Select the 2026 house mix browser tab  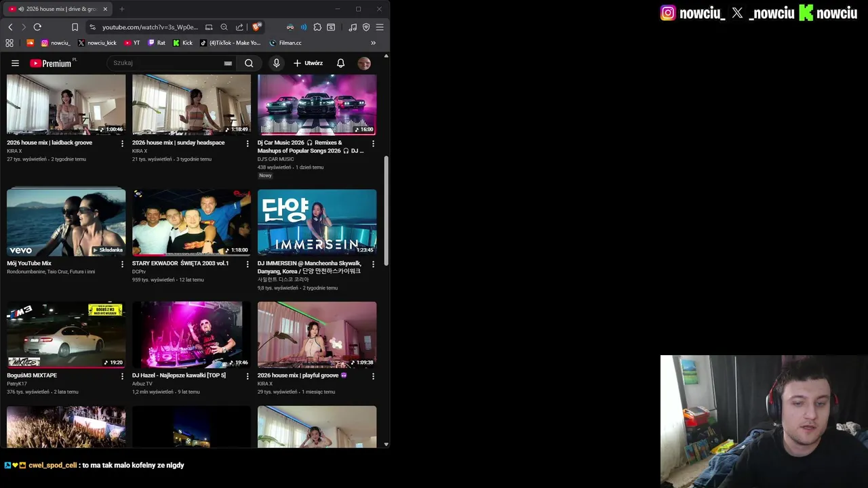point(58,9)
